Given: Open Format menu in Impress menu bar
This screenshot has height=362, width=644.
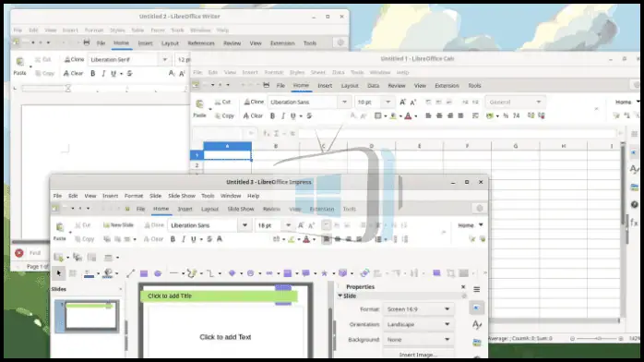Looking at the screenshot, I should [134, 196].
